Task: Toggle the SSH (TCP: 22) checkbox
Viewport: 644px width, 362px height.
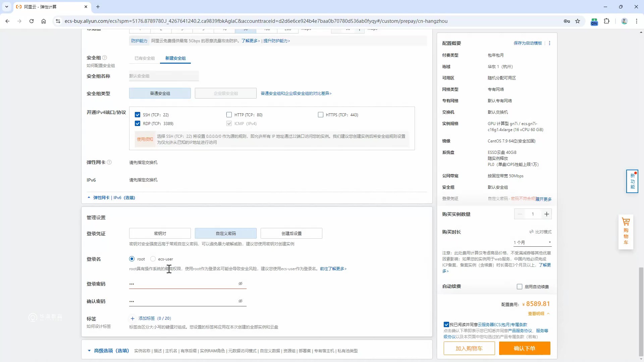Action: click(138, 115)
